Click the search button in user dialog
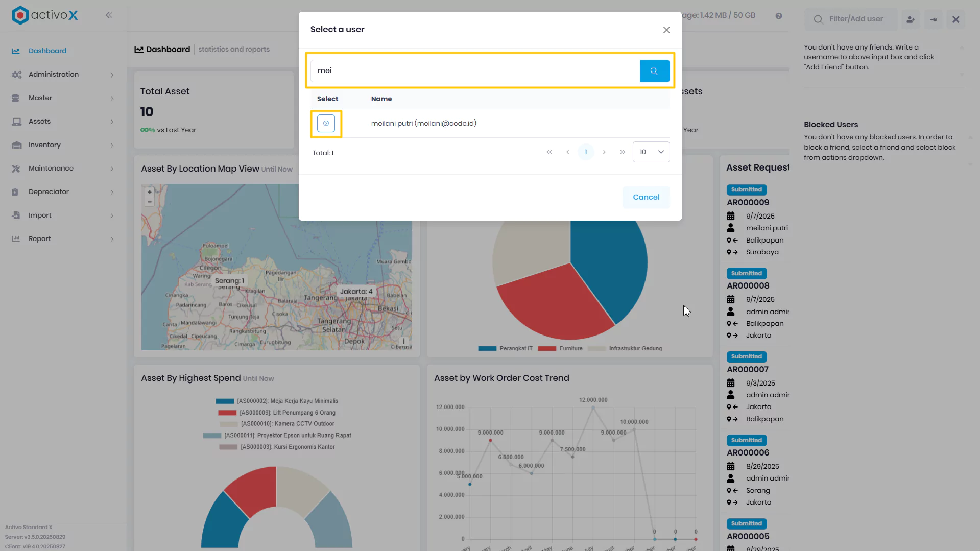This screenshot has width=980, height=551. [654, 71]
